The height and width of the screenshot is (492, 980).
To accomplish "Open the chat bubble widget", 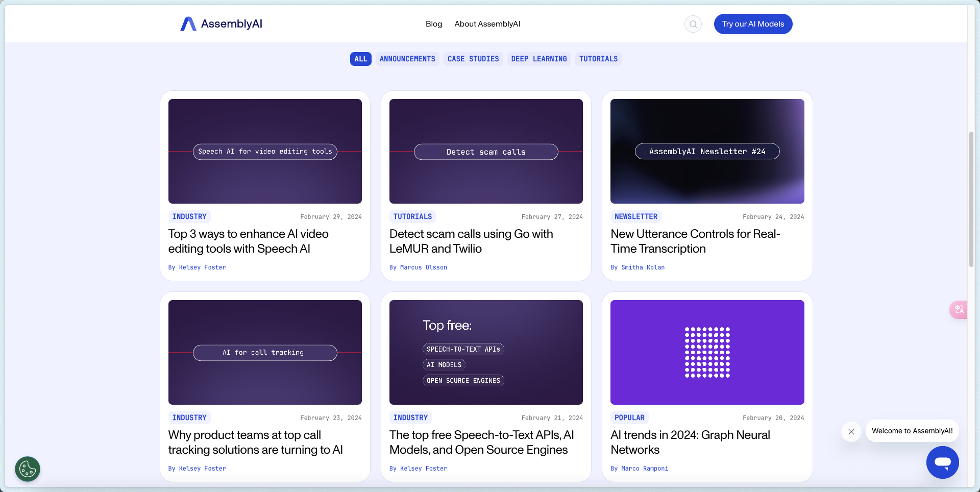I will [942, 462].
